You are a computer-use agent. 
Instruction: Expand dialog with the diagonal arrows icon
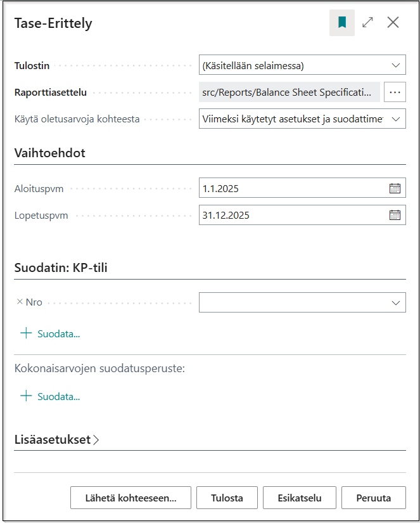[367, 23]
